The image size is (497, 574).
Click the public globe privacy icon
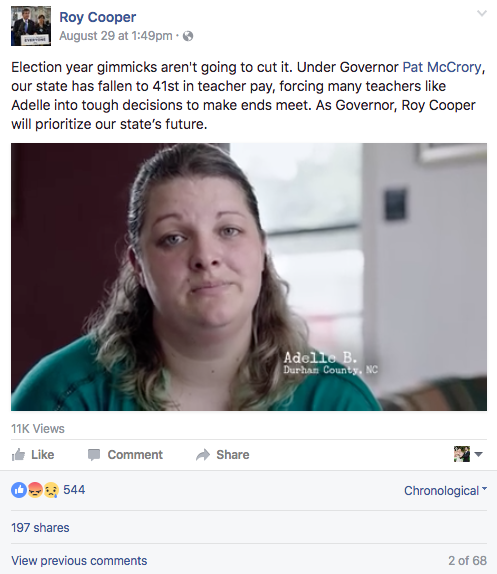[x=188, y=36]
